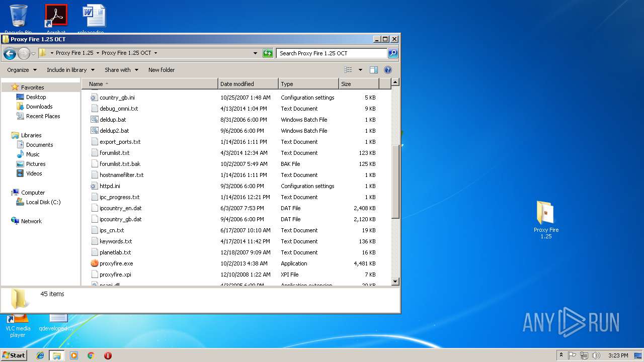Click scrollbar up arrow

coord(395,82)
